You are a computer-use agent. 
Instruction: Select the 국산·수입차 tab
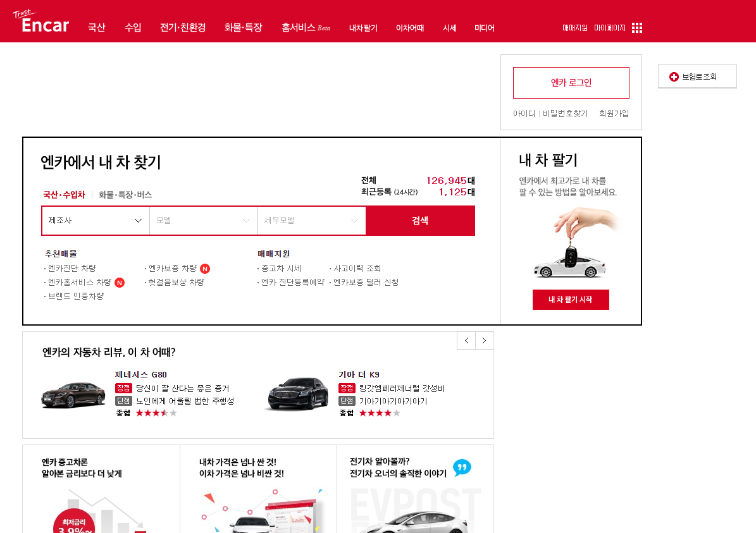(x=64, y=195)
